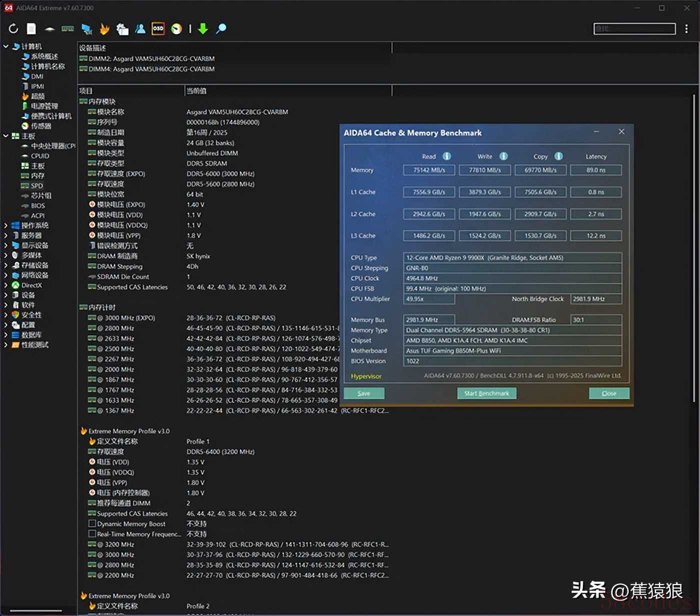This screenshot has width=700, height=616.
Task: Launch the flame stability test icon
Action: tap(104, 29)
